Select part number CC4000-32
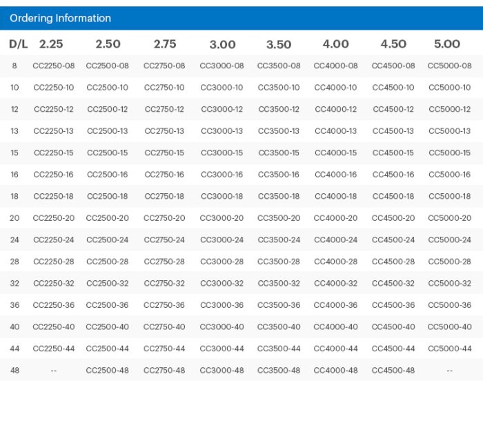The height and width of the screenshot is (448, 483). 335,284
